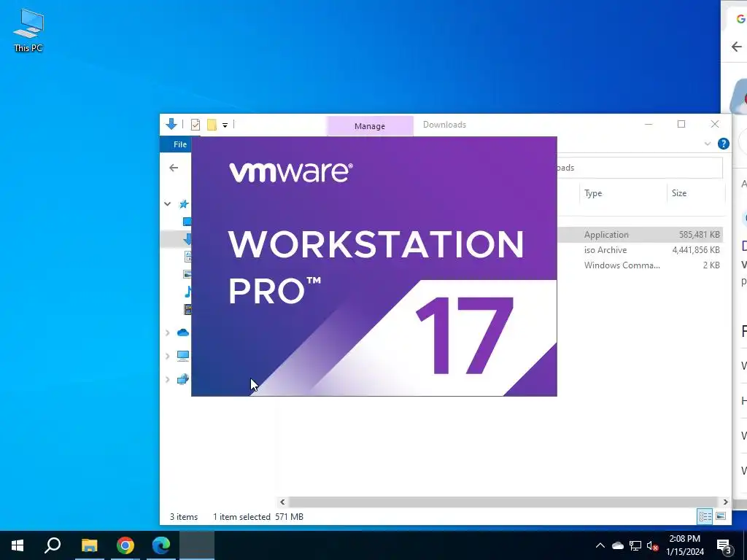Open Microsoft Edge from the taskbar
Image resolution: width=747 pixels, height=560 pixels.
161,545
